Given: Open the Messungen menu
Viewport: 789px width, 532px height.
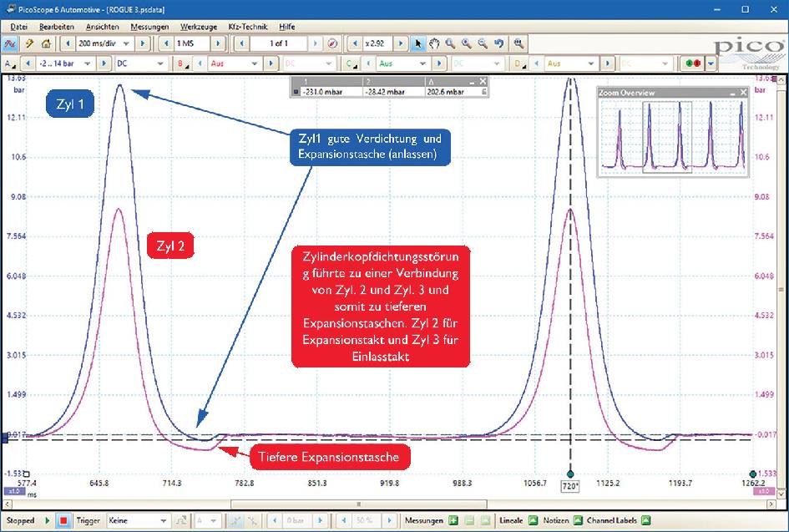Looking at the screenshot, I should tap(149, 27).
